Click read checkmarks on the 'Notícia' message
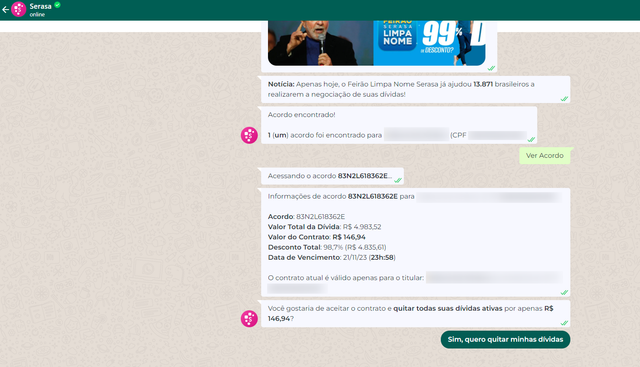The image size is (640, 367). 564,99
